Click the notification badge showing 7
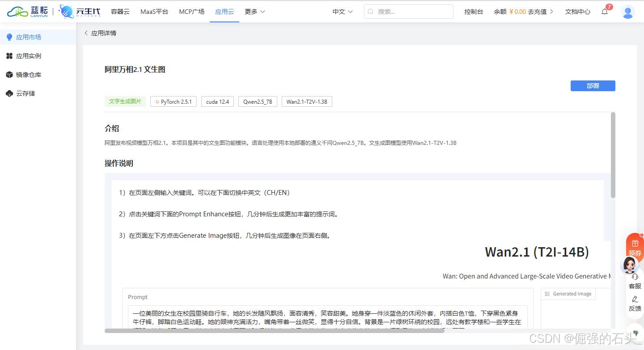The height and width of the screenshot is (350, 644). pyautogui.click(x=609, y=7)
